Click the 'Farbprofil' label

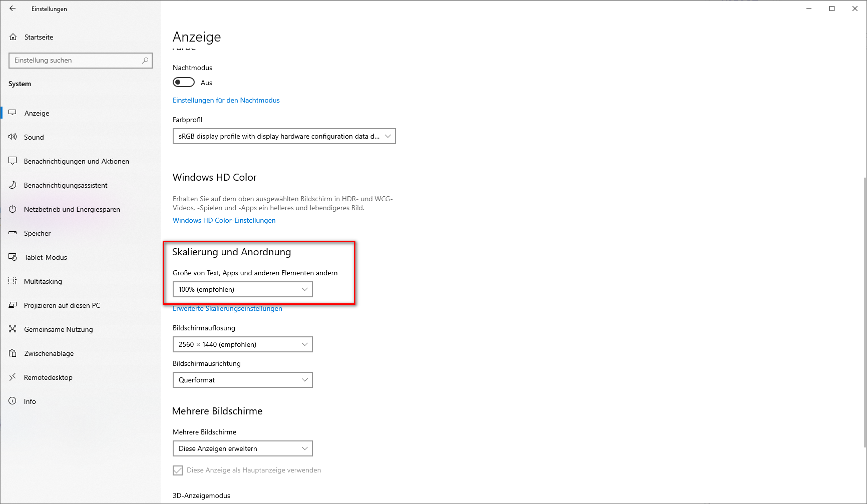188,120
